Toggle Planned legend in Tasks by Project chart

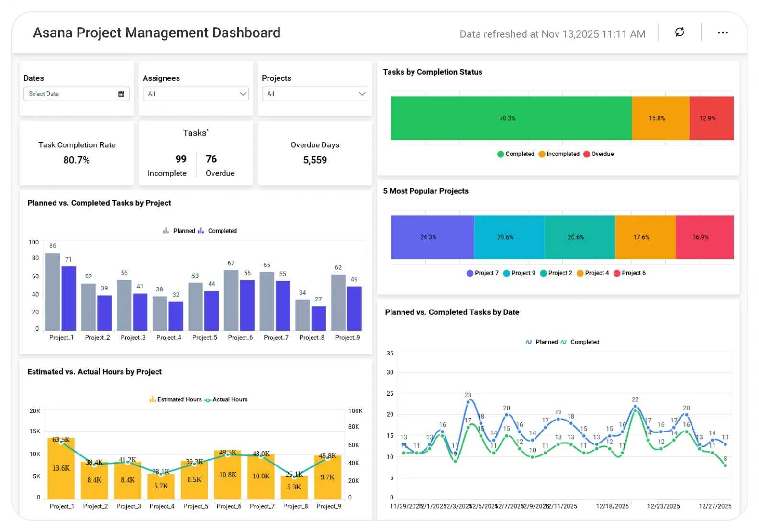[x=179, y=231]
